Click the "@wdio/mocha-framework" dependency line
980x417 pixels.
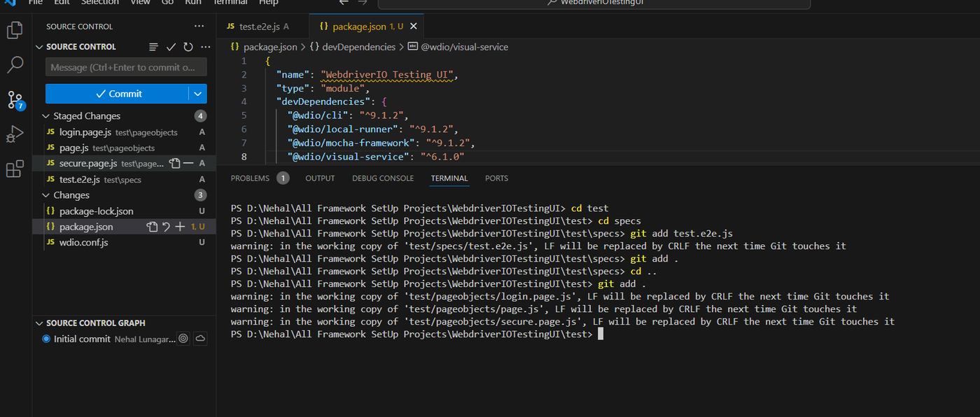pyautogui.click(x=381, y=143)
